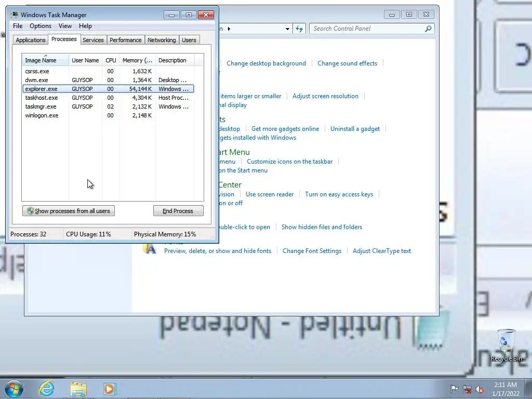Sort by CPU column header
This screenshot has width=532, height=399.
(111, 60)
